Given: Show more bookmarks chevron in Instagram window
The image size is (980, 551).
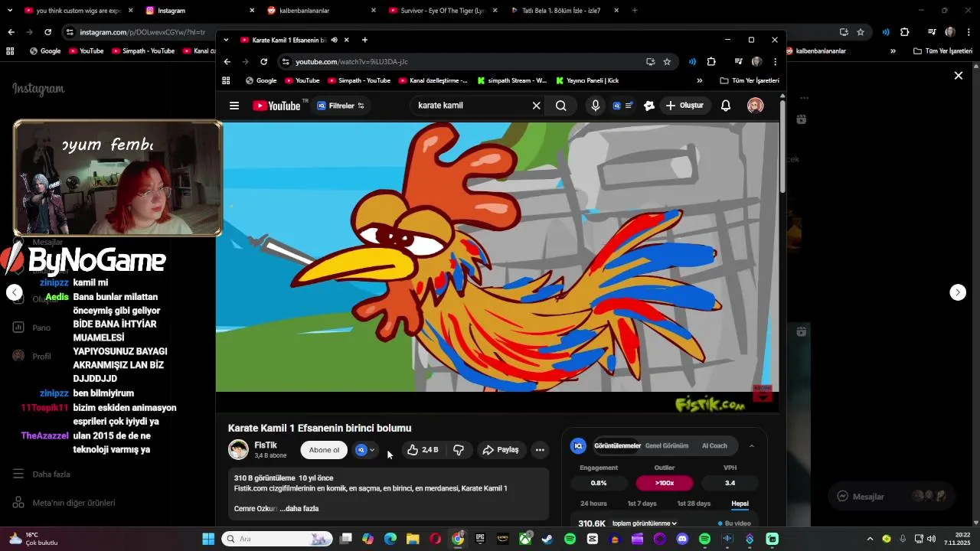Looking at the screenshot, I should pyautogui.click(x=893, y=51).
